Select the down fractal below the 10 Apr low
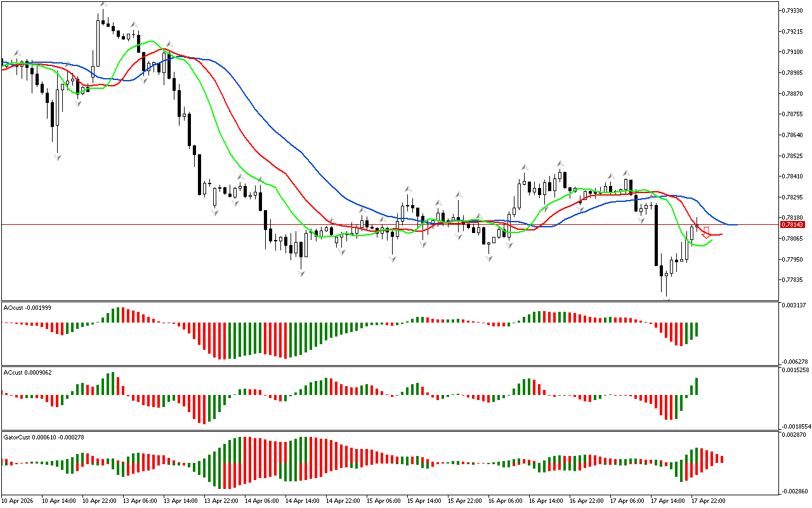 [57, 156]
